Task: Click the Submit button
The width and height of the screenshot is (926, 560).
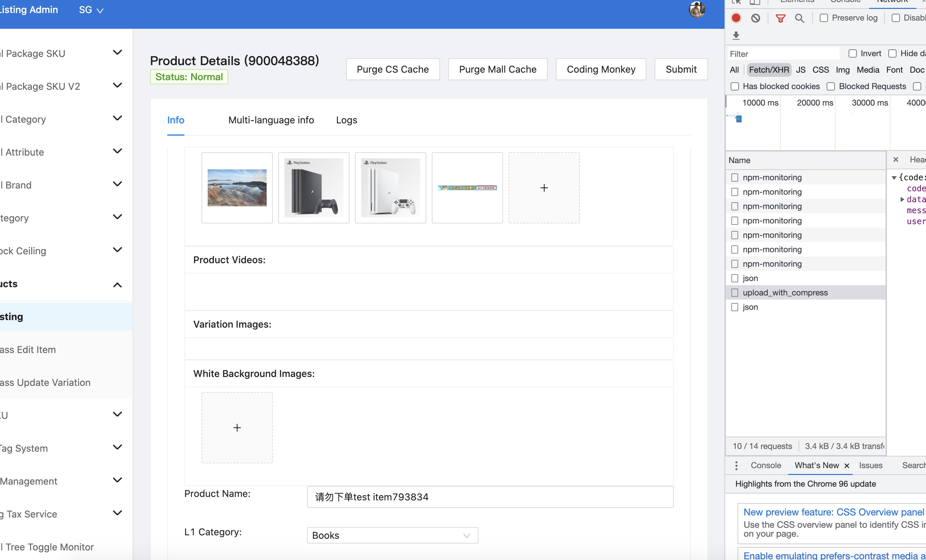Action: pyautogui.click(x=681, y=69)
